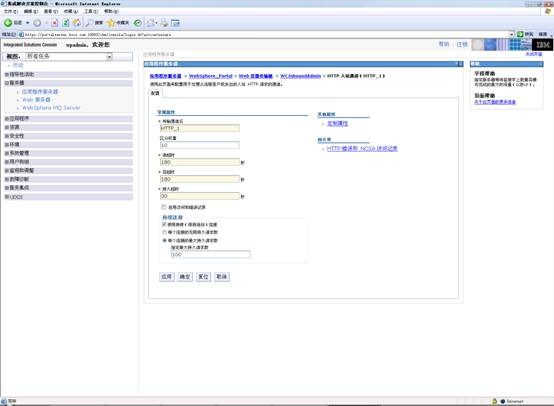
Task: Click the Search magnifier icon
Action: pyautogui.click(x=90, y=23)
